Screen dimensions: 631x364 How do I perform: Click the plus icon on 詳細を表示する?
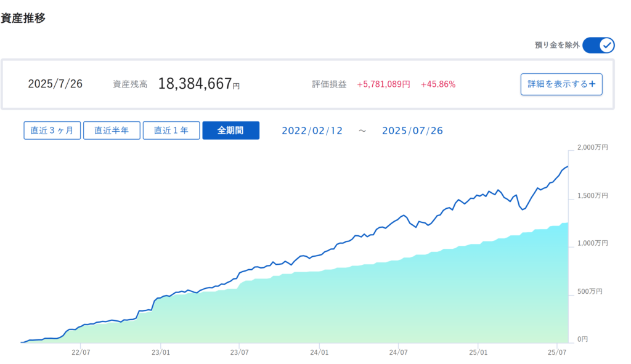click(592, 84)
